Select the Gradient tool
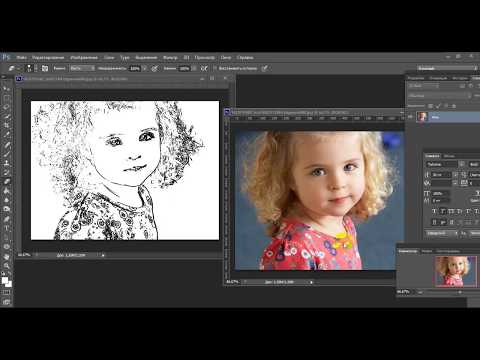 [x=6, y=191]
